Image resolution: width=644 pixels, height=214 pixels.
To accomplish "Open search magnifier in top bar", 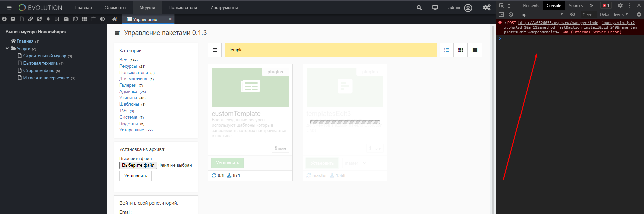I will (419, 7).
